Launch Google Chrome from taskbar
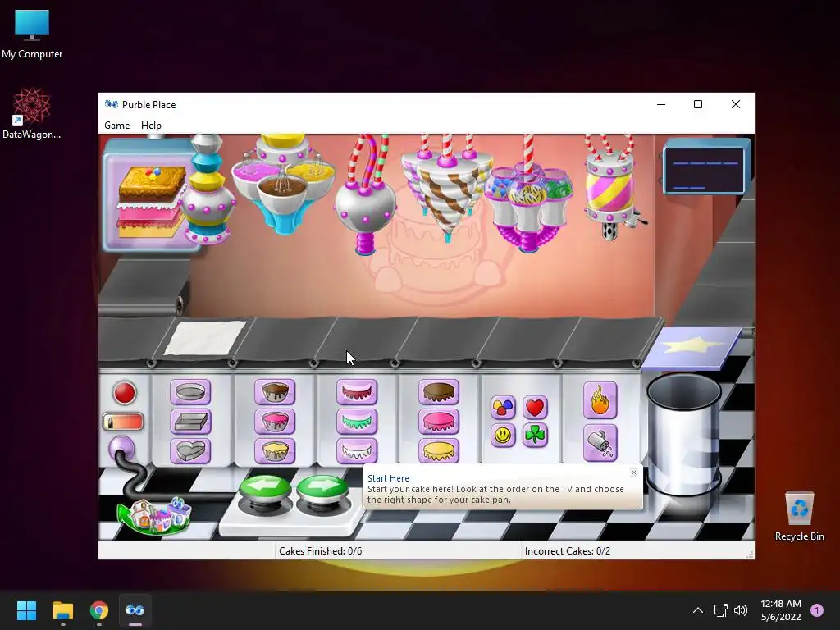This screenshot has width=840, height=630. click(99, 610)
